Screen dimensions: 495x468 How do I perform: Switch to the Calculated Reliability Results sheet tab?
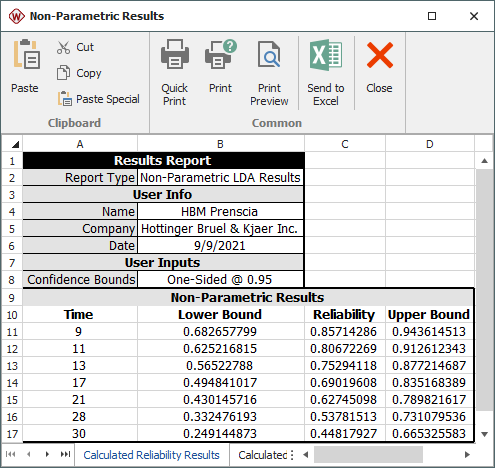151,455
